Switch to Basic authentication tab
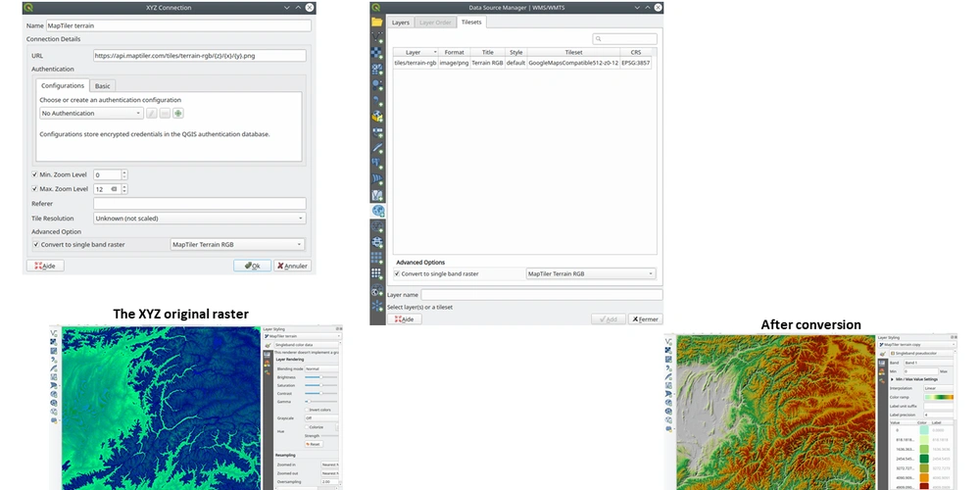 click(103, 85)
